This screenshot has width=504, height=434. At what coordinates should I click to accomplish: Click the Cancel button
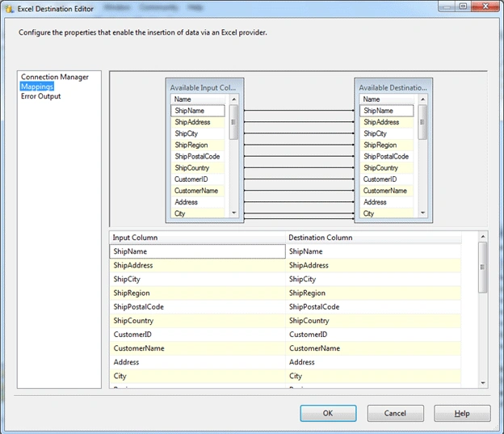coord(395,413)
